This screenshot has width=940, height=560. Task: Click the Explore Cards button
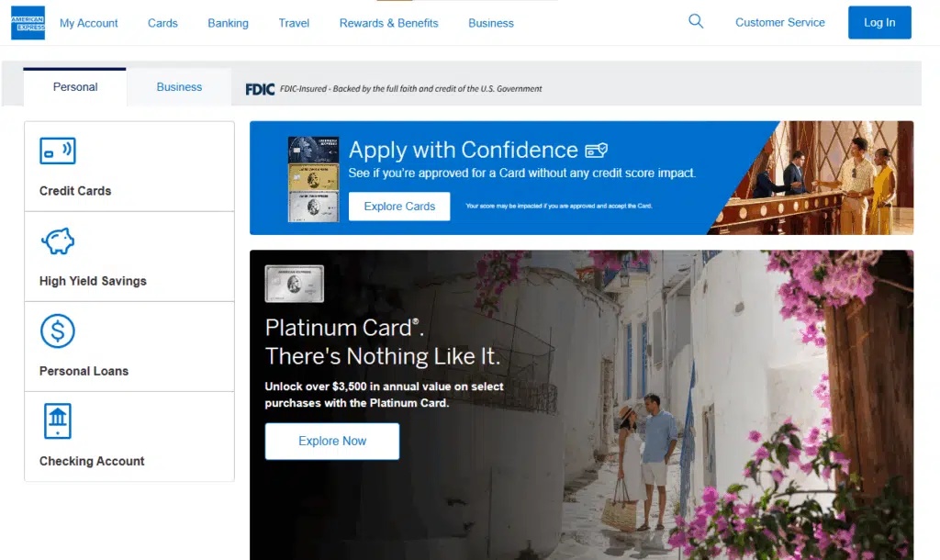[x=399, y=207]
